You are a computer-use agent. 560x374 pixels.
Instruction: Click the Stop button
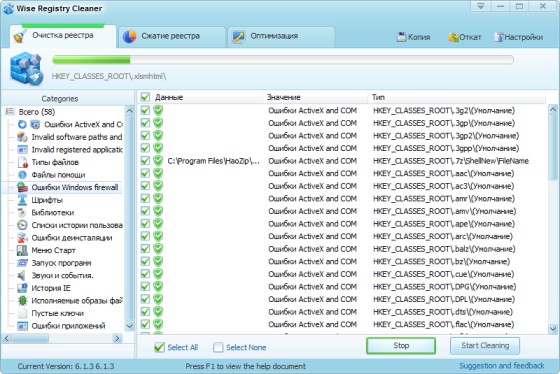coord(401,345)
